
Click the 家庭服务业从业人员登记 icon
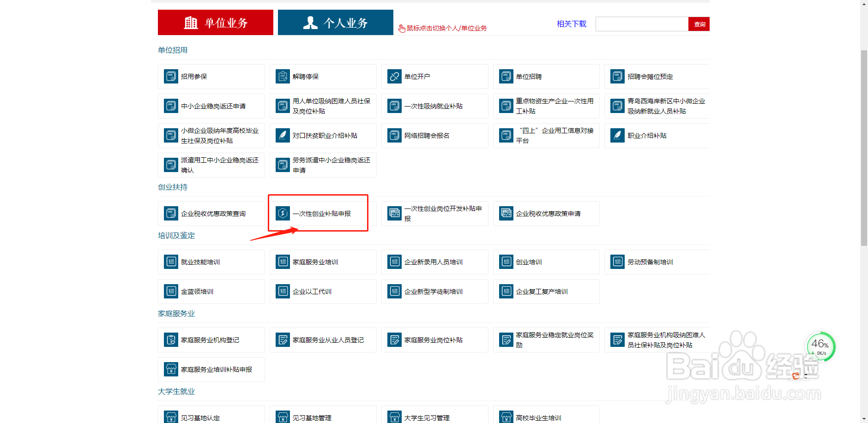pyautogui.click(x=283, y=340)
